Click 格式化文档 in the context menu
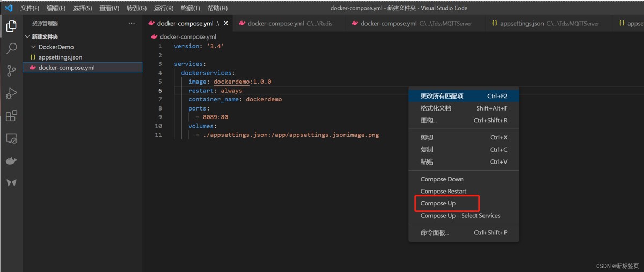This screenshot has width=644, height=272. 436,108
